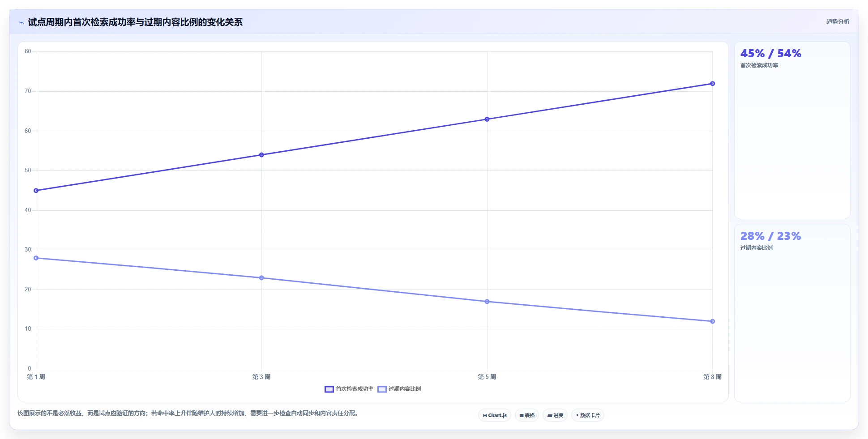The width and height of the screenshot is (868, 439).
Task: Click the expired-content data point at 第 3 周
Action: click(x=261, y=278)
